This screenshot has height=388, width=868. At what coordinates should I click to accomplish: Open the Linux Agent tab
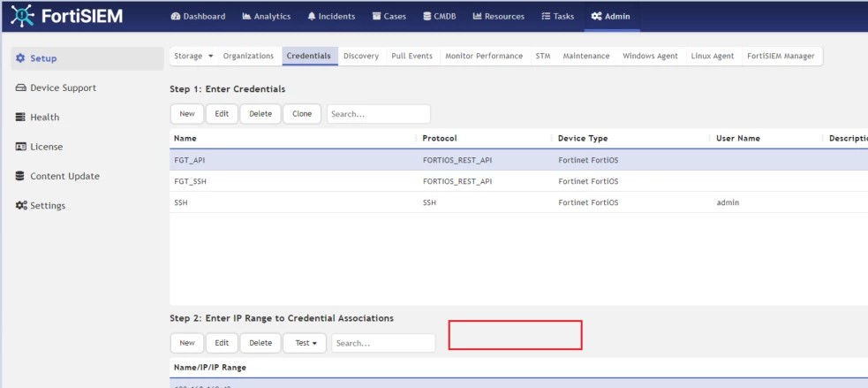tap(713, 56)
